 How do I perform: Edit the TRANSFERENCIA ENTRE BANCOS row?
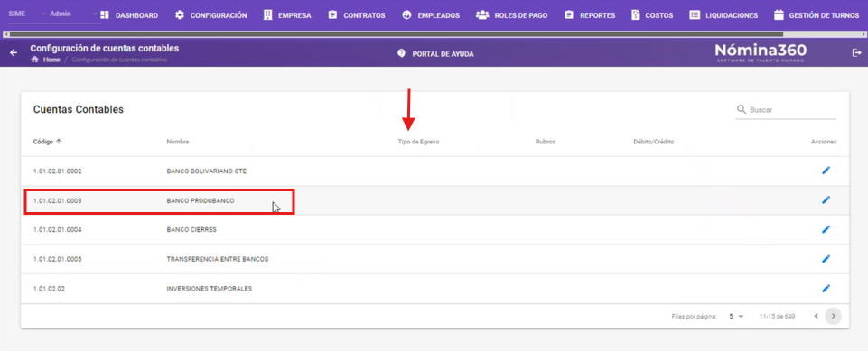click(x=826, y=259)
